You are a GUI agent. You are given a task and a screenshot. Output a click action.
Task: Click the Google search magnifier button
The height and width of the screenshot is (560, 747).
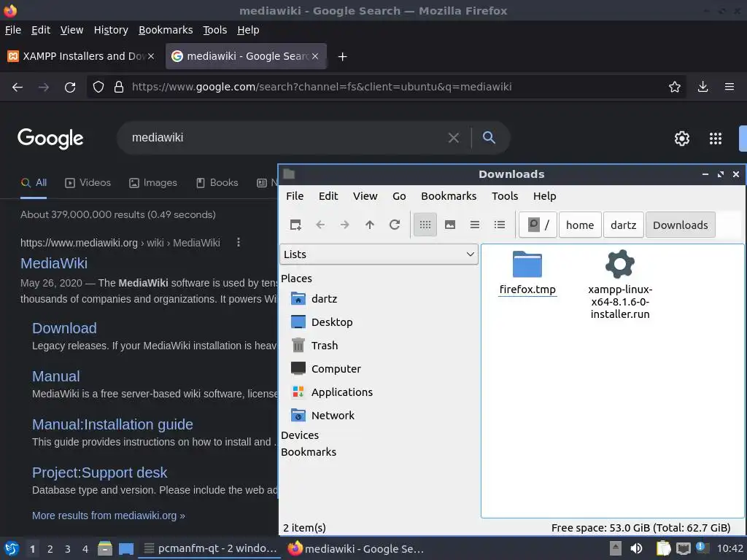[489, 138]
